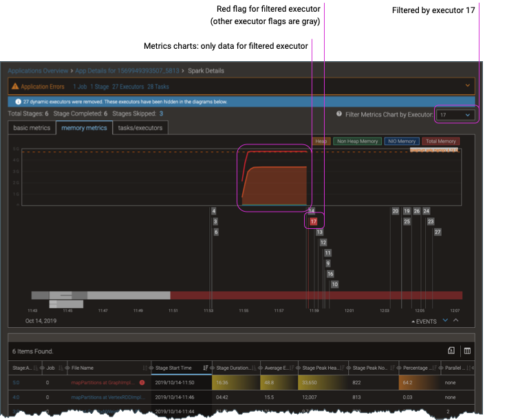
Task: Open stage 4:0 link
Action: [16, 397]
